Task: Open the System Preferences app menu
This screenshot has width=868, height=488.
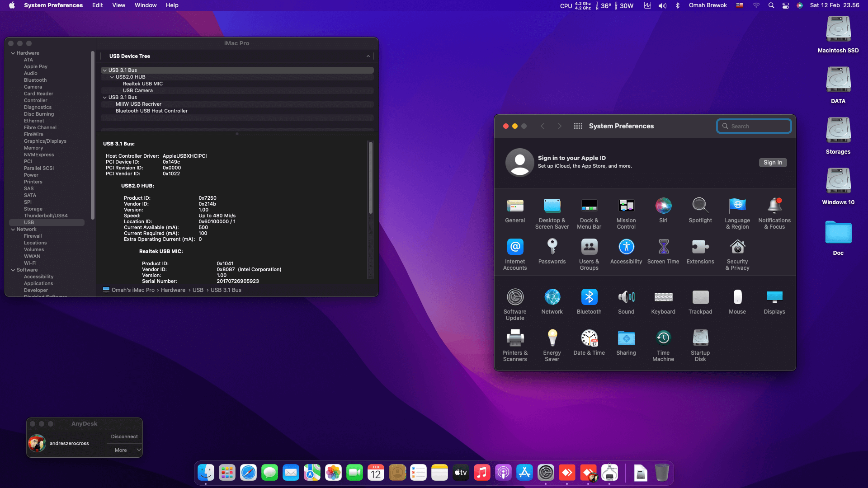Action: 53,5
